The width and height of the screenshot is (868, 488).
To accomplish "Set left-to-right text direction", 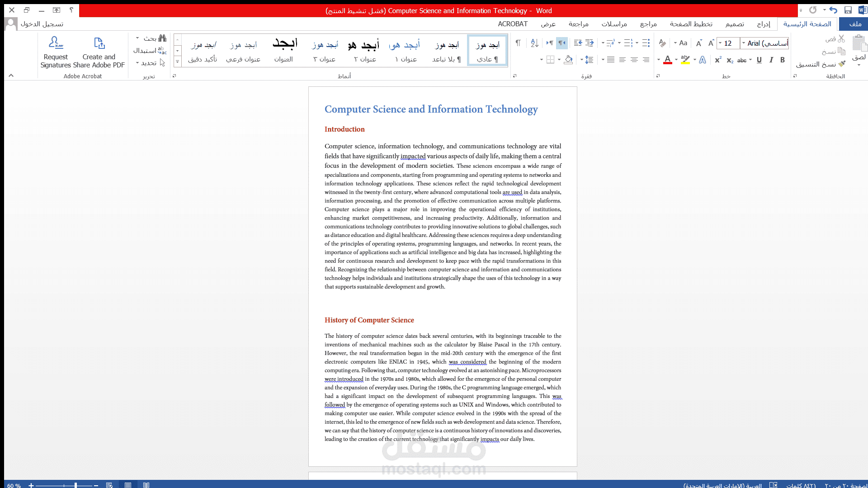I will click(550, 43).
